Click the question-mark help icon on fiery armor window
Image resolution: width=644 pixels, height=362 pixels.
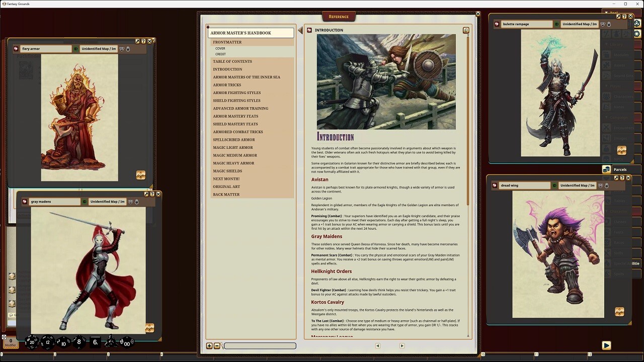tap(143, 41)
